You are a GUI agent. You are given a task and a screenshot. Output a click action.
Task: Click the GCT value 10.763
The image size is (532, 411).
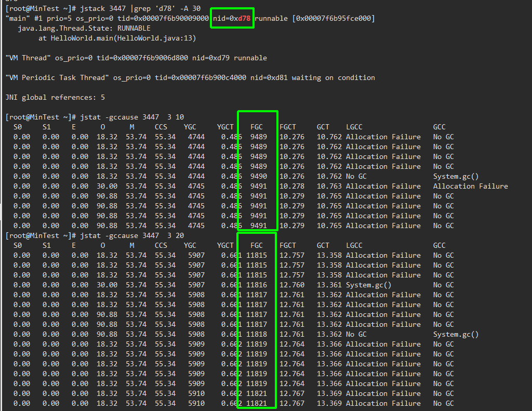pos(329,187)
